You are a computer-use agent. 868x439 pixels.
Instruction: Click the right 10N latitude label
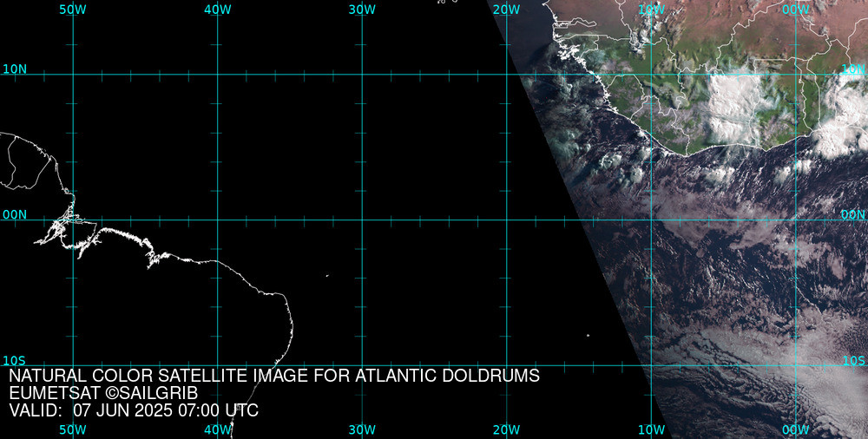(853, 69)
